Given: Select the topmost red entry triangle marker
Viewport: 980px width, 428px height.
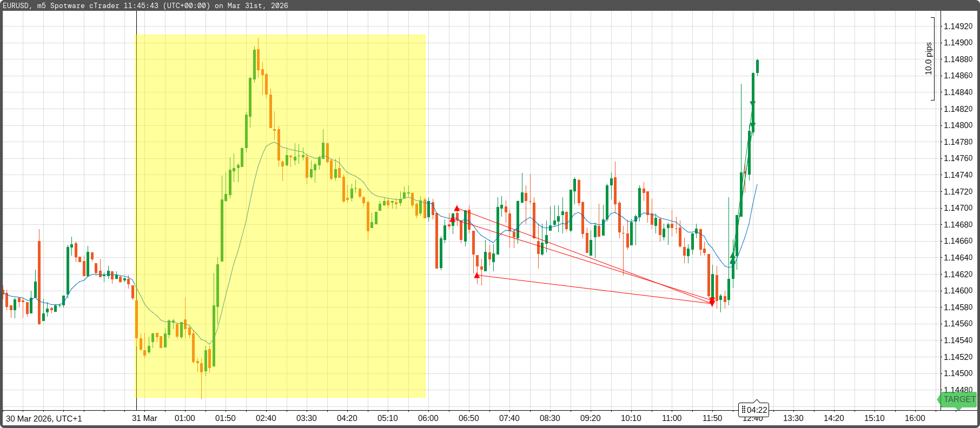Looking at the screenshot, I should coord(457,209).
